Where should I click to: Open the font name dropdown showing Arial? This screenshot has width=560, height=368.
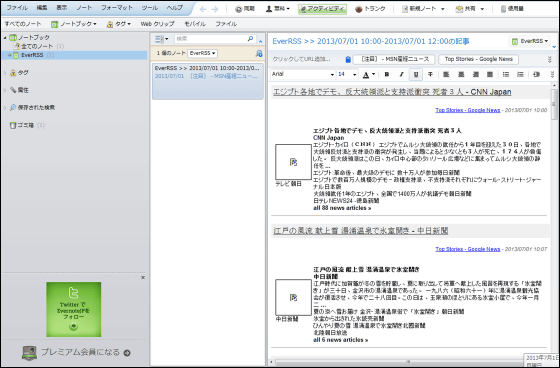303,74
